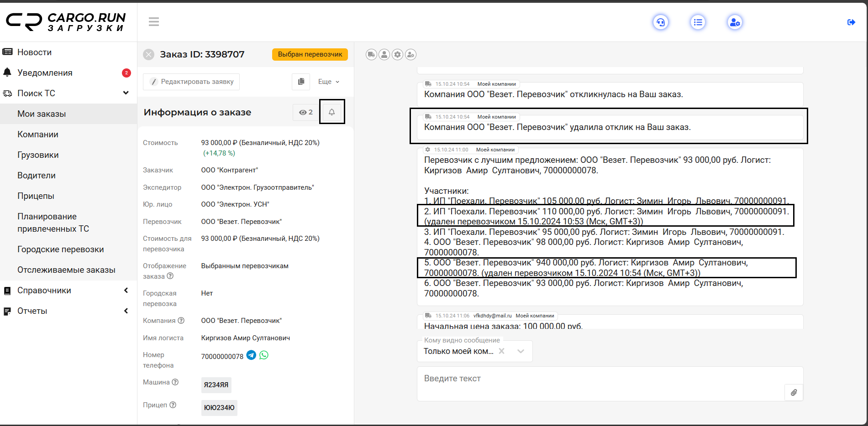This screenshot has height=426, width=868.
Task: Open Грузовики in sidebar menu
Action: (x=38, y=155)
